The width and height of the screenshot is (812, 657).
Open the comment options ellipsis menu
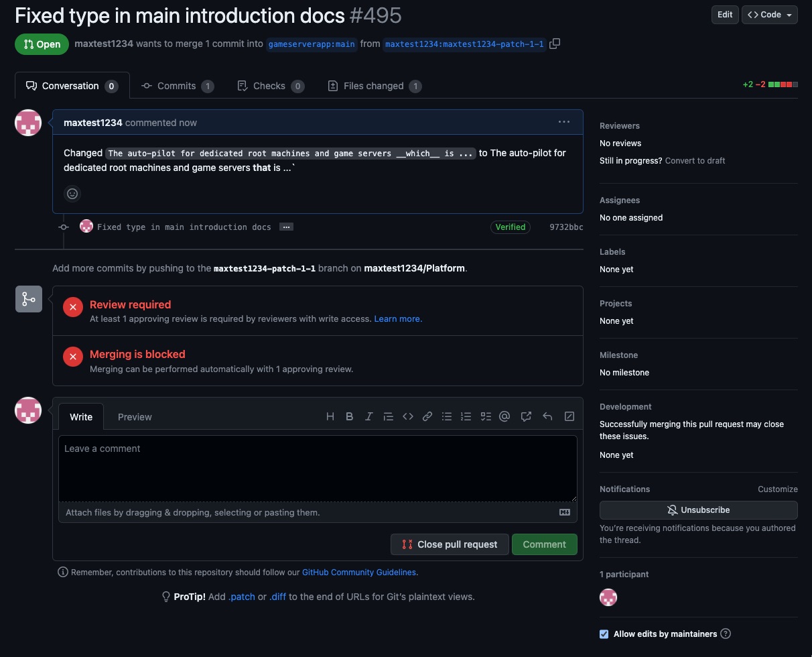coord(563,122)
